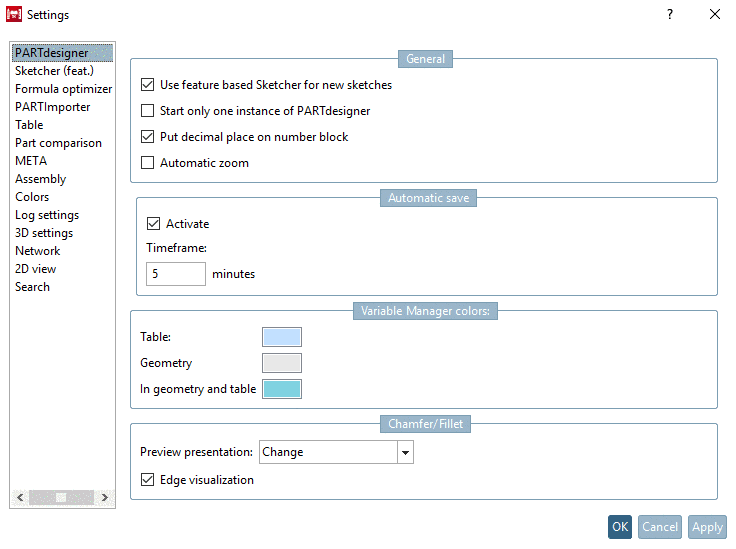Open Preview presentation dropdown
736x549 pixels.
tap(405, 453)
